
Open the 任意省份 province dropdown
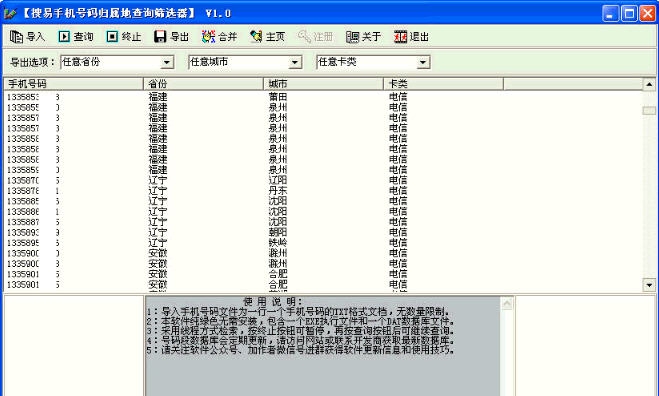167,63
